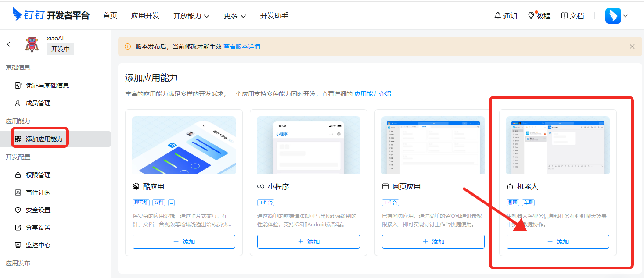The image size is (644, 278).
Task: Click the DingTalk developer platform logo
Action: click(51, 15)
